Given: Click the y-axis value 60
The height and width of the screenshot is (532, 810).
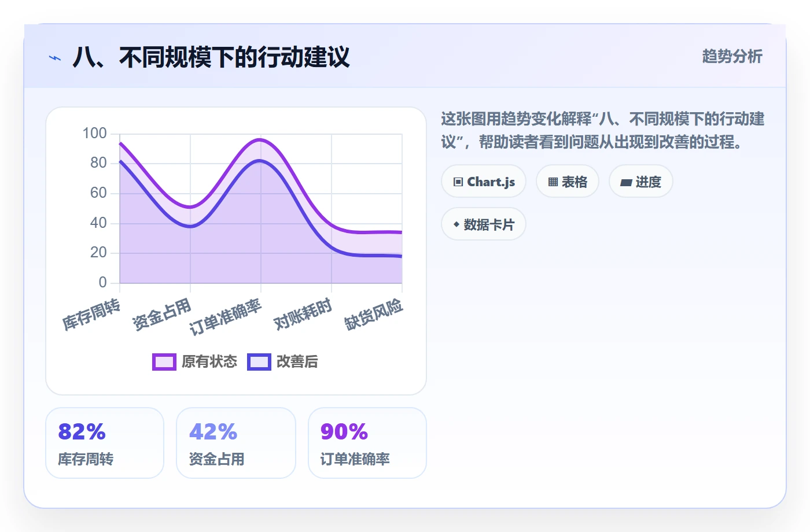Looking at the screenshot, I should point(98,193).
